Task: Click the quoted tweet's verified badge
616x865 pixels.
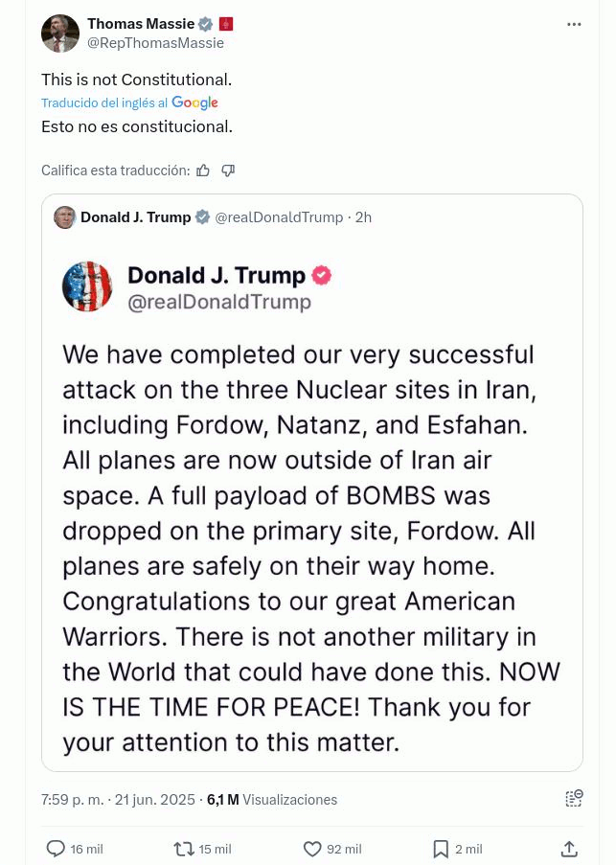Action: point(203,217)
